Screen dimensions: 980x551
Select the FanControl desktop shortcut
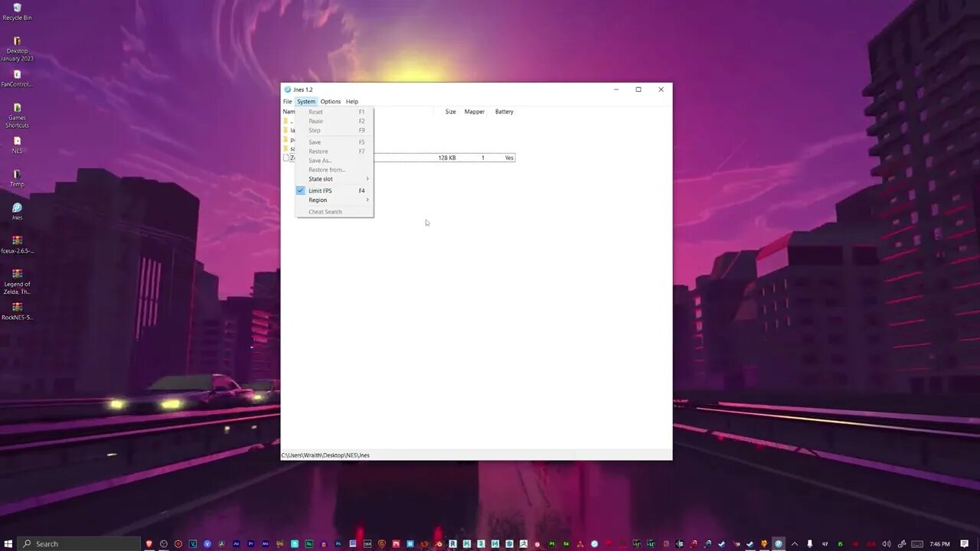(17, 78)
